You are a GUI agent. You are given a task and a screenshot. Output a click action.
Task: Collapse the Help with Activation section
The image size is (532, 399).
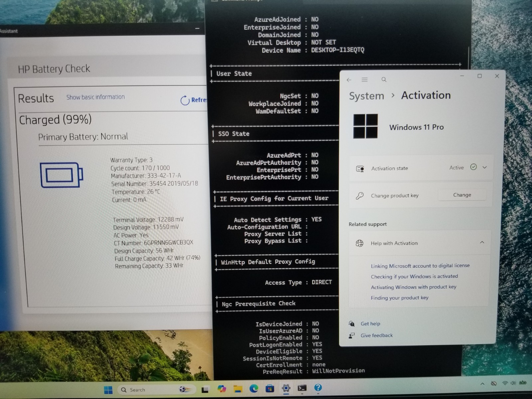pos(482,242)
